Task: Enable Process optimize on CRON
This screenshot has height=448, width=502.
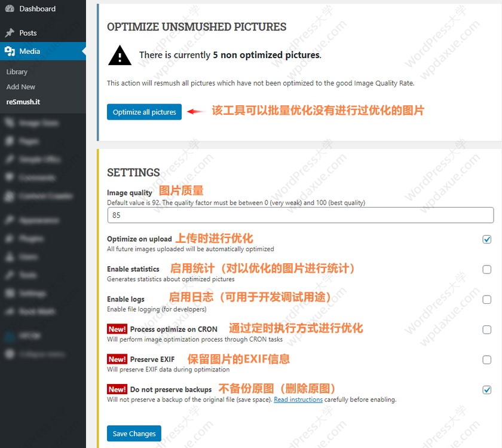Action: (x=487, y=330)
